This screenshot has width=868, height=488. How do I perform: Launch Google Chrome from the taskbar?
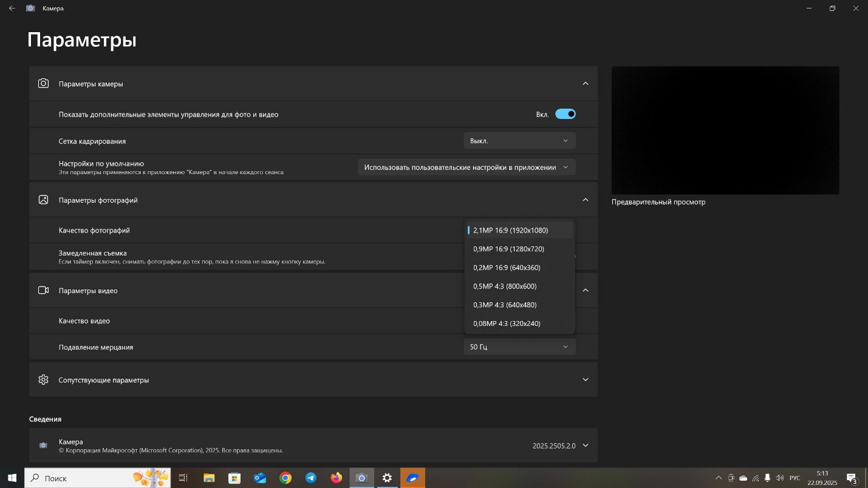point(285,478)
